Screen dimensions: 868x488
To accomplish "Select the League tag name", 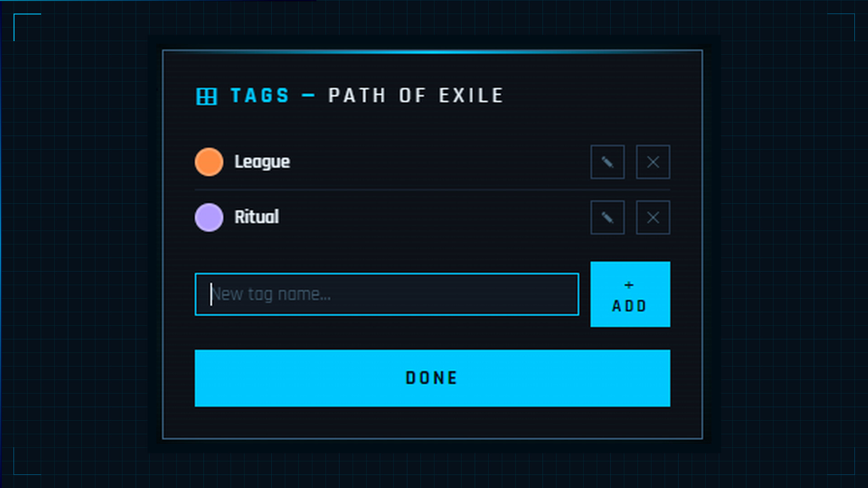I will click(x=262, y=162).
